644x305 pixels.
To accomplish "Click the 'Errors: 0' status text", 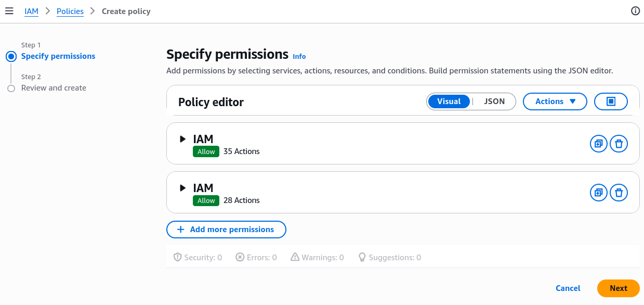I will pyautogui.click(x=262, y=258).
